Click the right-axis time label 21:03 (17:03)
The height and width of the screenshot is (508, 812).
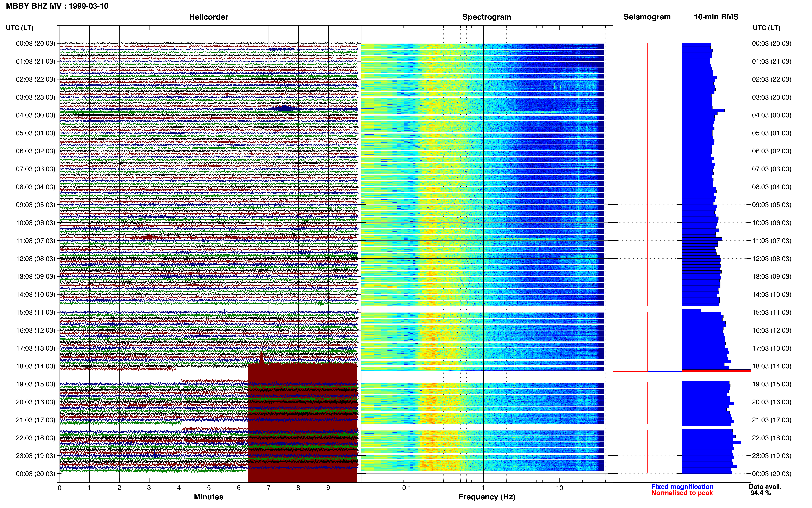(x=772, y=420)
